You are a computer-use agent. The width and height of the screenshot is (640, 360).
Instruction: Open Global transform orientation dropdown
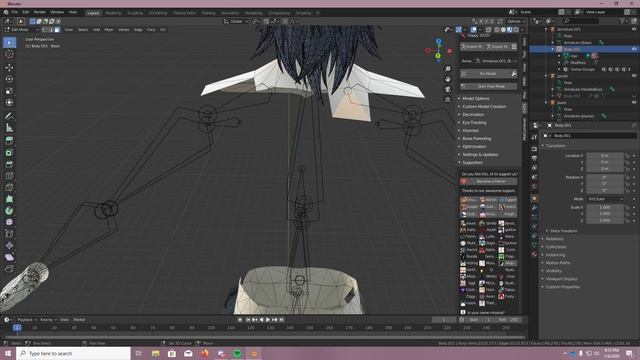pos(236,21)
